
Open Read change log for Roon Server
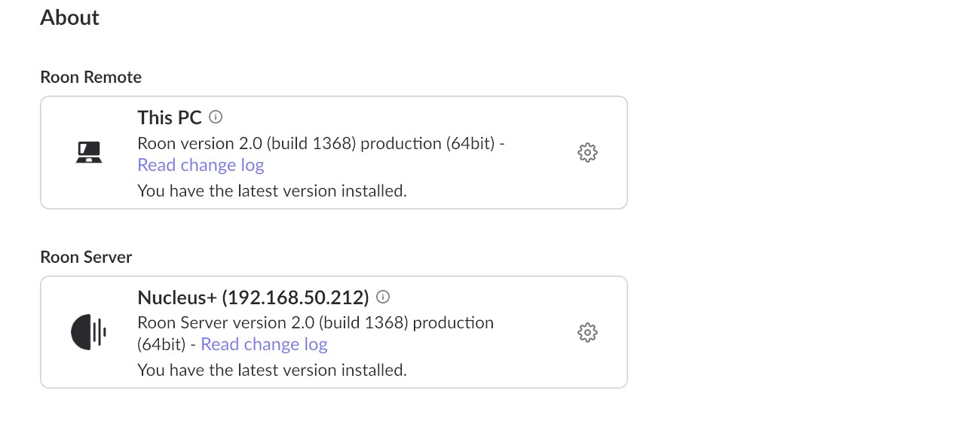tap(264, 344)
